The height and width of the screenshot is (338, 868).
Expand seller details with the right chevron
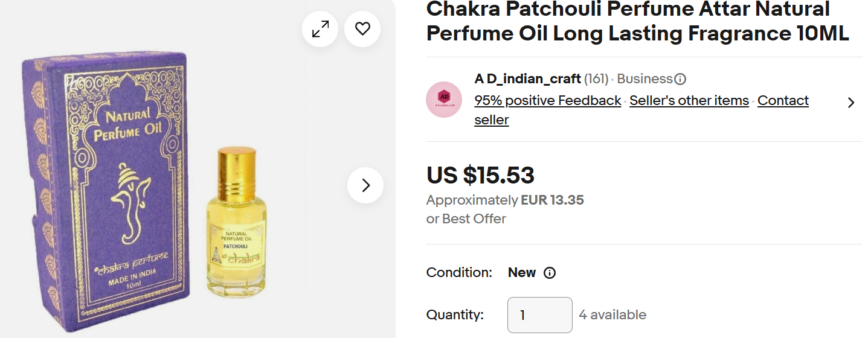[851, 103]
